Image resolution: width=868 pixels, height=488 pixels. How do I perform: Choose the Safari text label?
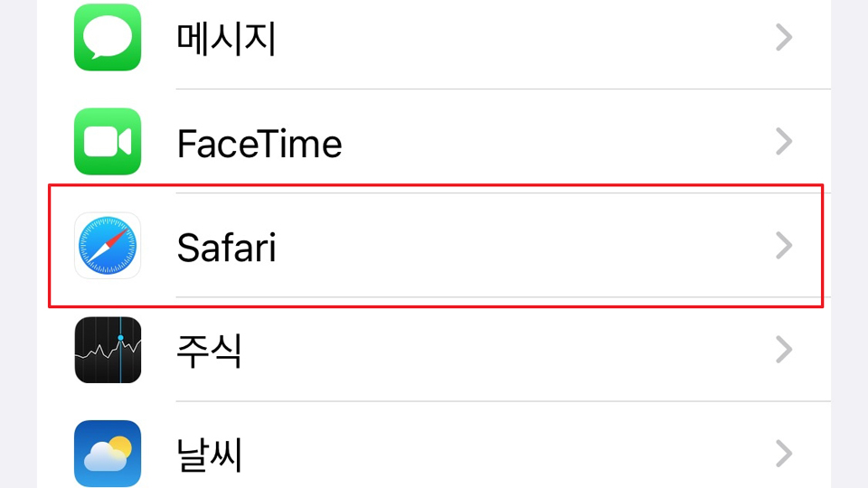[226, 247]
